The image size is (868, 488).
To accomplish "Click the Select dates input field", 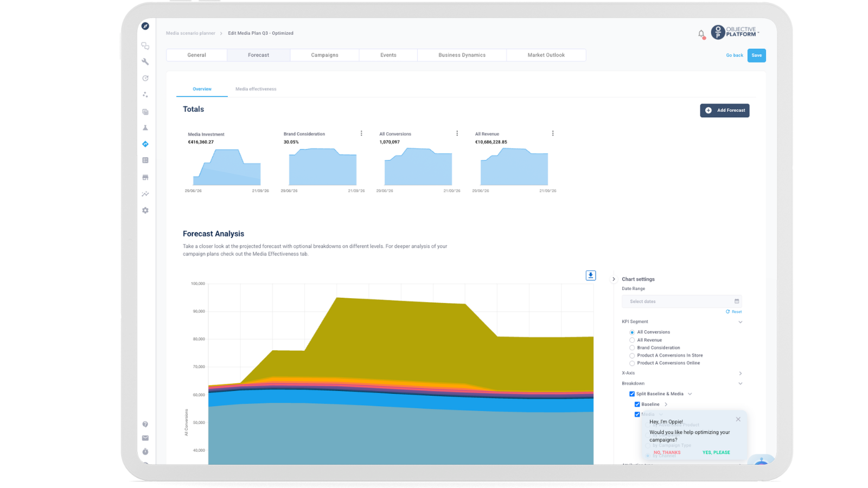I will 681,301.
